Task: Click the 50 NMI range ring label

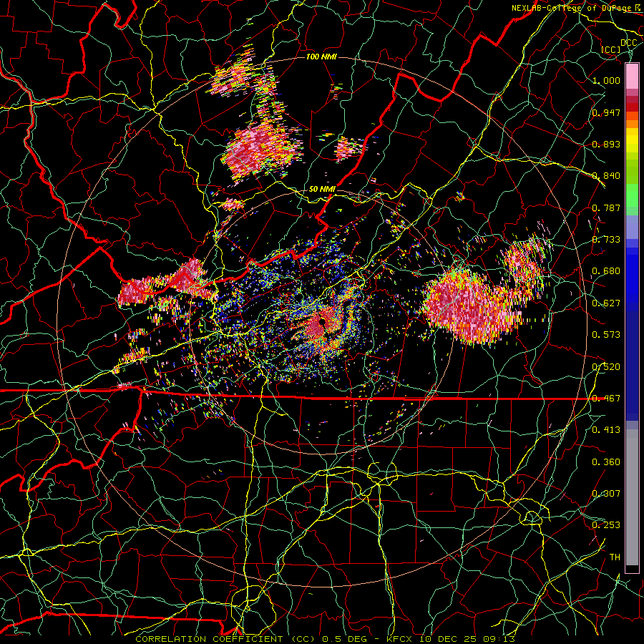Action: click(321, 189)
